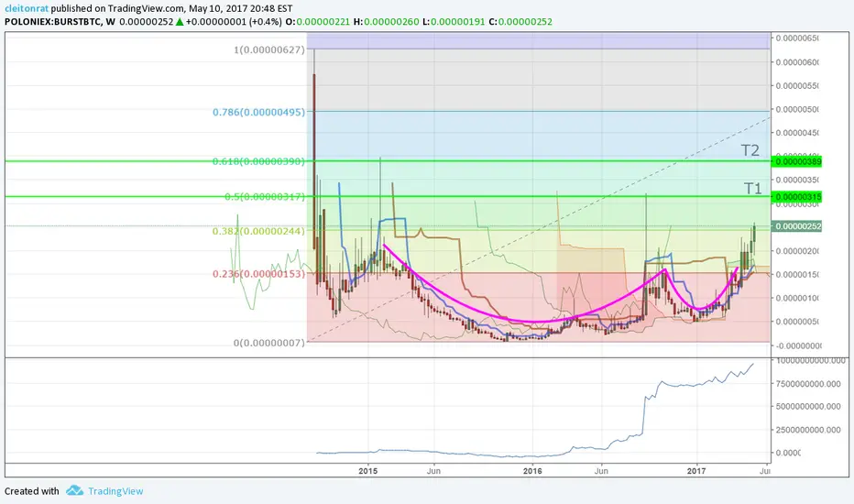The height and width of the screenshot is (504, 854).
Task: Click the Jun label between 2016 and 2017
Action: click(x=601, y=471)
